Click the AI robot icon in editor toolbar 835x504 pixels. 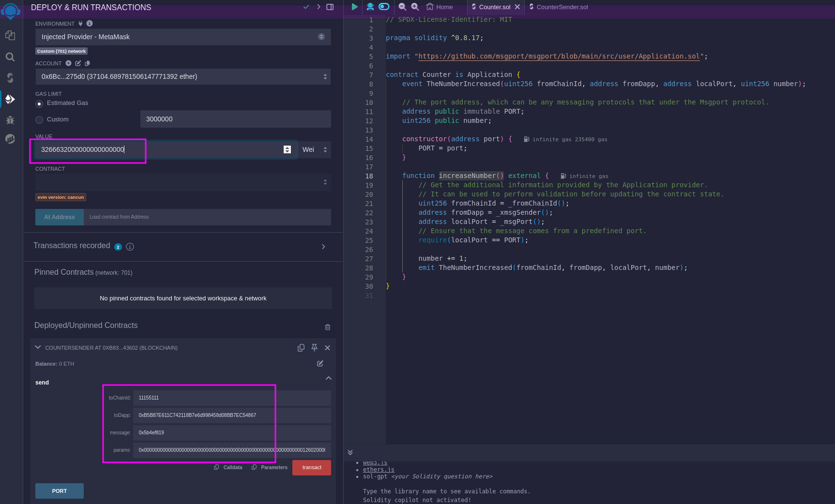click(x=370, y=7)
